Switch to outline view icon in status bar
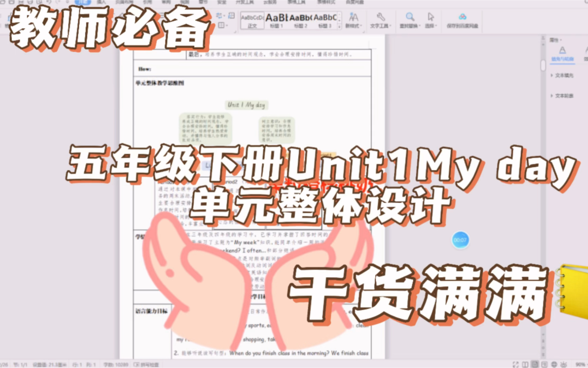Image resolution: width=588 pixels, height=368 pixels. coord(544,365)
